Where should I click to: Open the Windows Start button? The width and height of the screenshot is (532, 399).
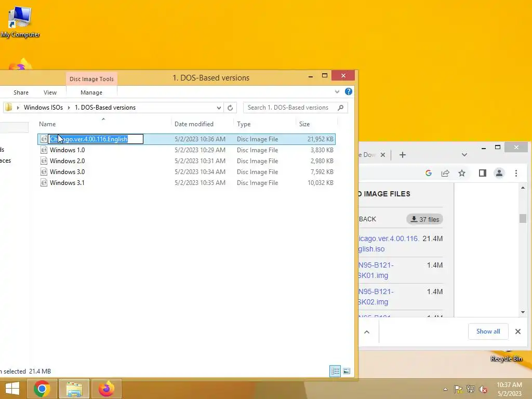(x=12, y=389)
